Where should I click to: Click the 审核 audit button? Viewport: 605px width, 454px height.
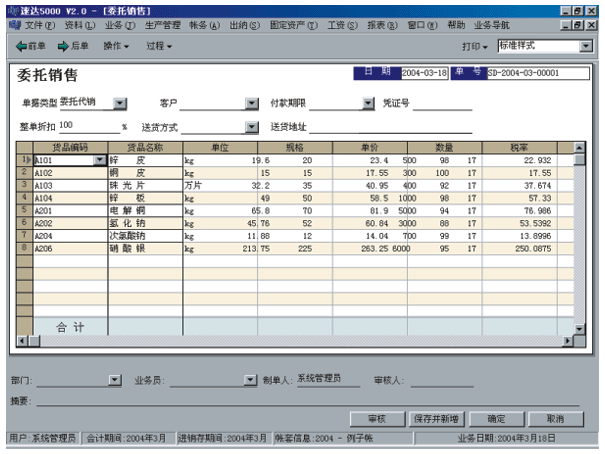coord(376,419)
